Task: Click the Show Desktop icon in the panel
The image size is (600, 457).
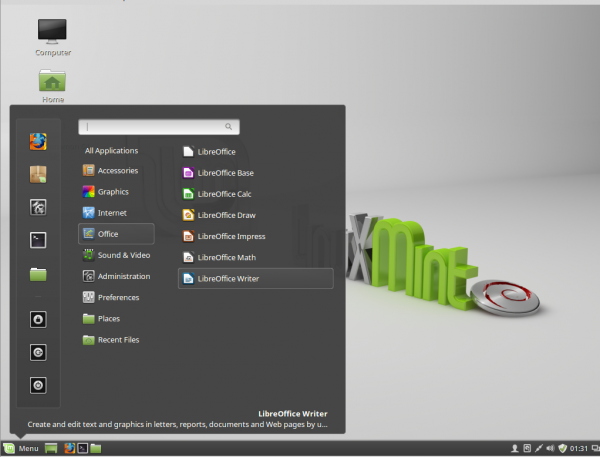Action: [x=51, y=448]
